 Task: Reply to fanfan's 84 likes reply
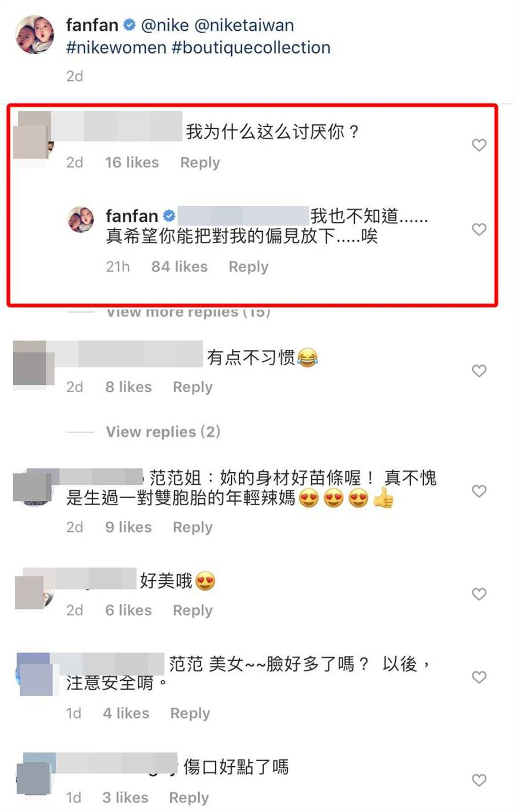click(x=248, y=267)
